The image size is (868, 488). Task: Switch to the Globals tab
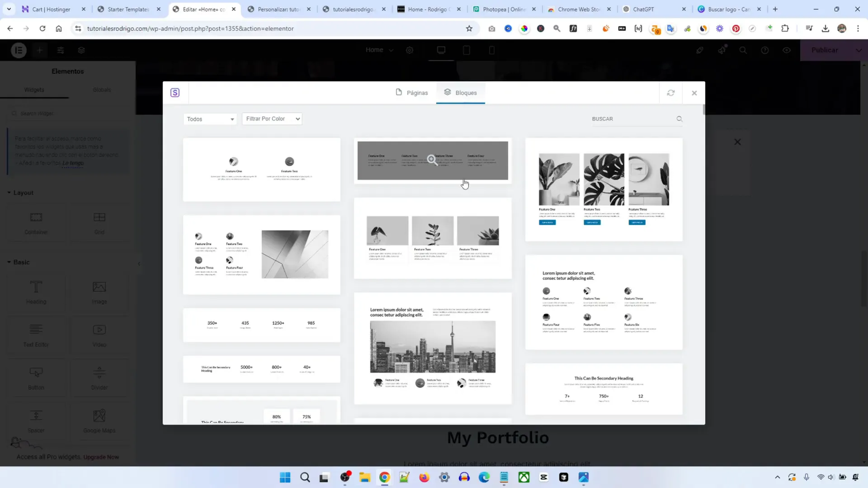pyautogui.click(x=101, y=89)
